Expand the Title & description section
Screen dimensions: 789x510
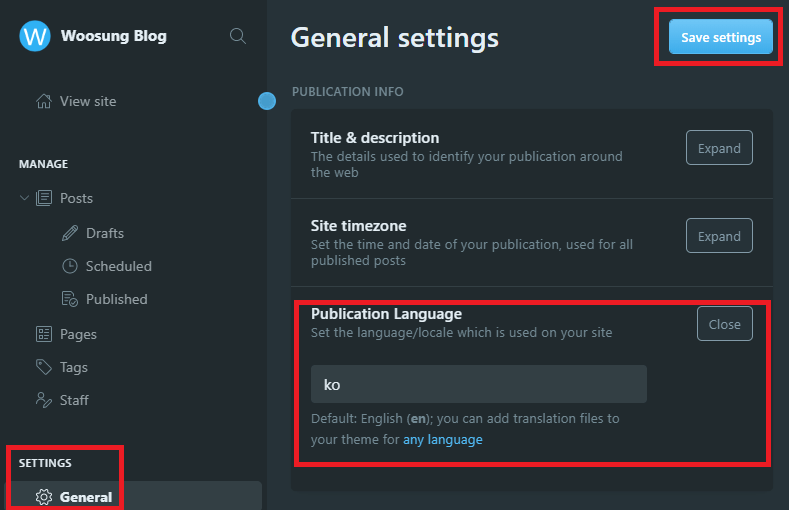(x=719, y=148)
